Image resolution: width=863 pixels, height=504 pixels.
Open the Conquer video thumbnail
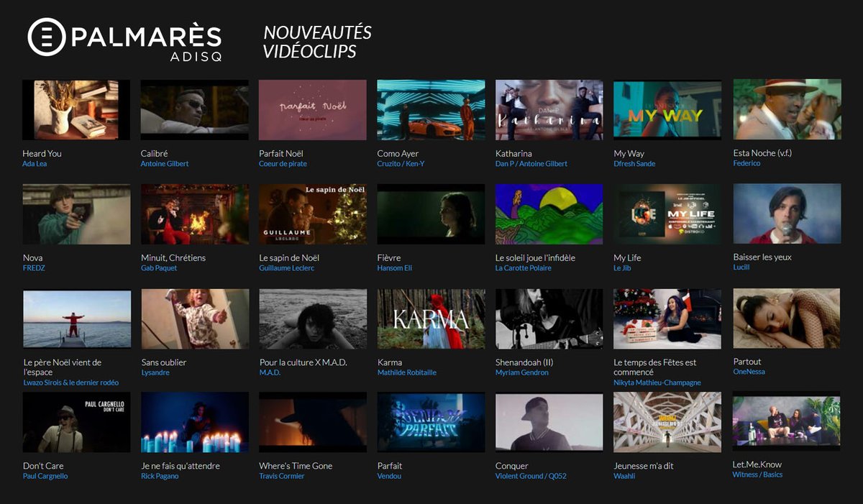point(549,423)
